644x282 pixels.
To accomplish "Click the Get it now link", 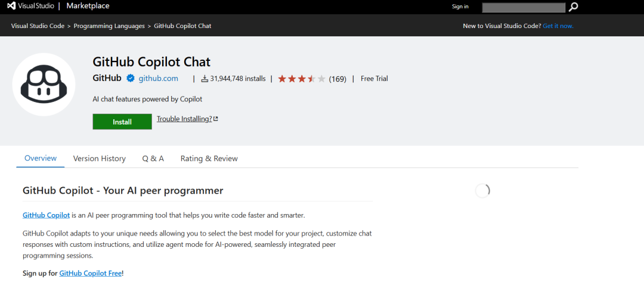I will click(x=558, y=26).
